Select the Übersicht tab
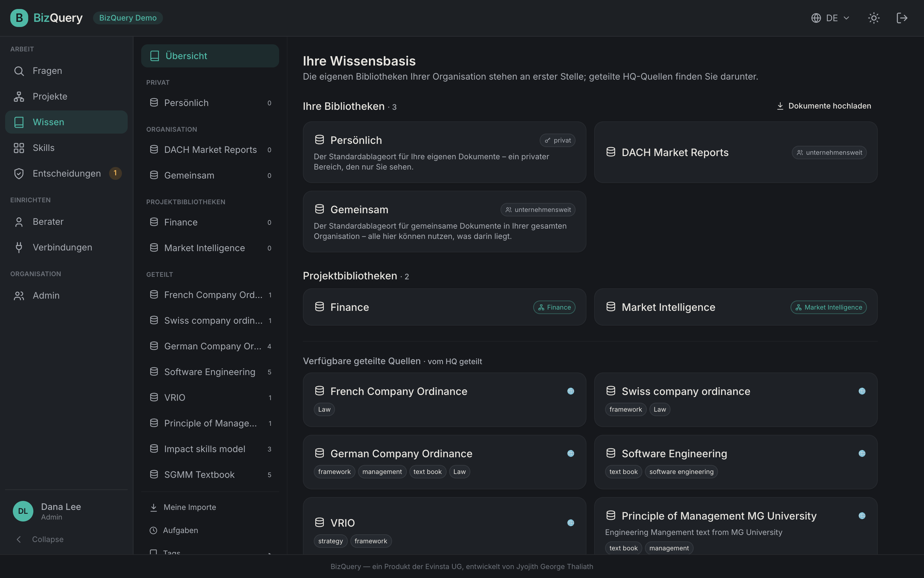 (210, 56)
